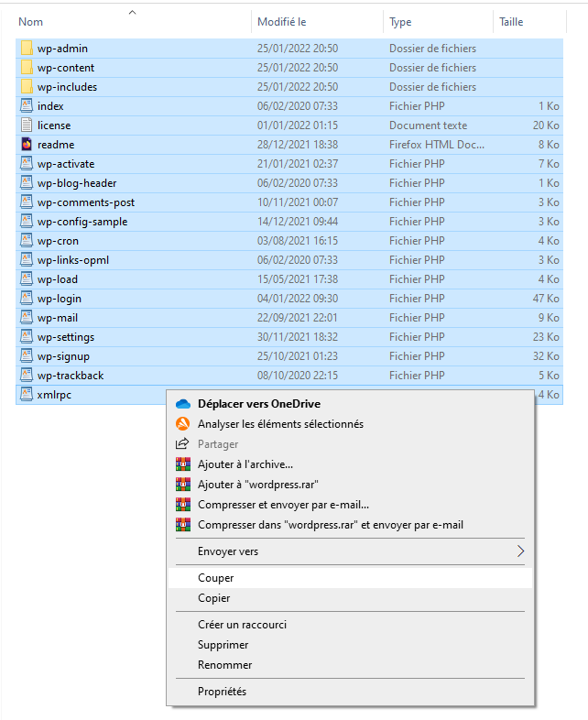Click the license file name

pyautogui.click(x=54, y=125)
